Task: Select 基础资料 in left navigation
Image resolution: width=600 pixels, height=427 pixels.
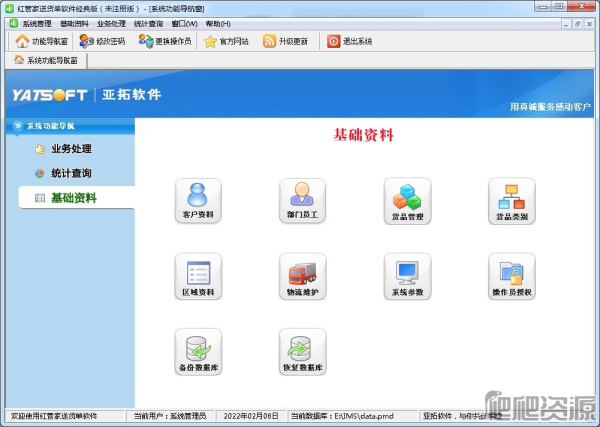Action: point(77,198)
